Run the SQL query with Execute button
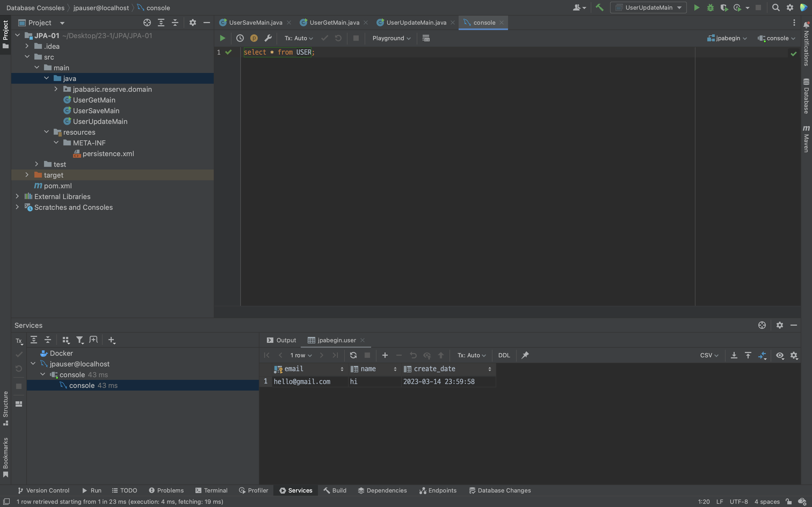Screen dimensions: 812x507 pos(222,38)
